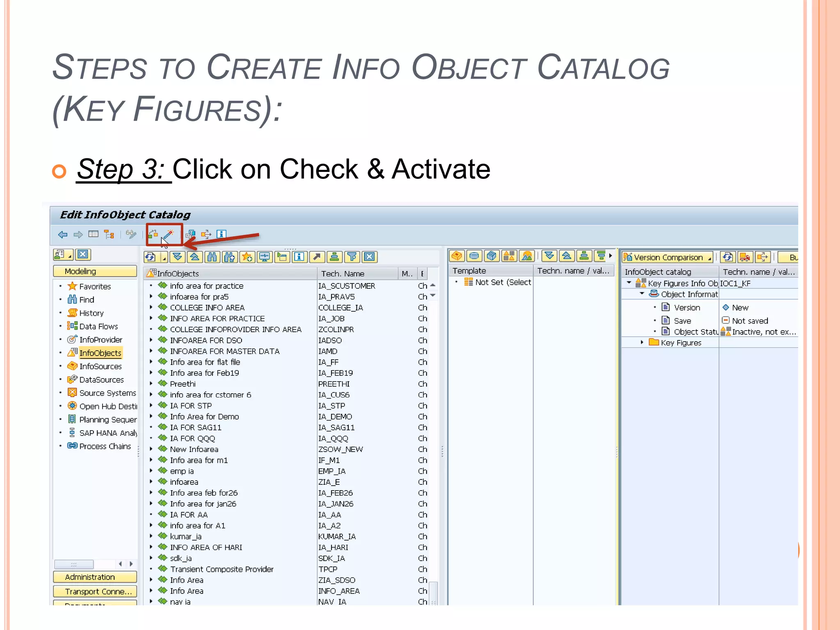Click the funnel Filter icon
This screenshot has width=840, height=630.
click(x=352, y=257)
